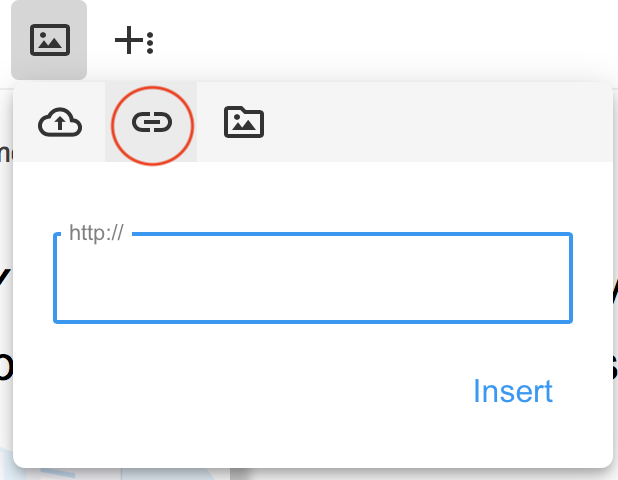Open the Browse image manager folder icon
618x480 pixels.
click(244, 122)
